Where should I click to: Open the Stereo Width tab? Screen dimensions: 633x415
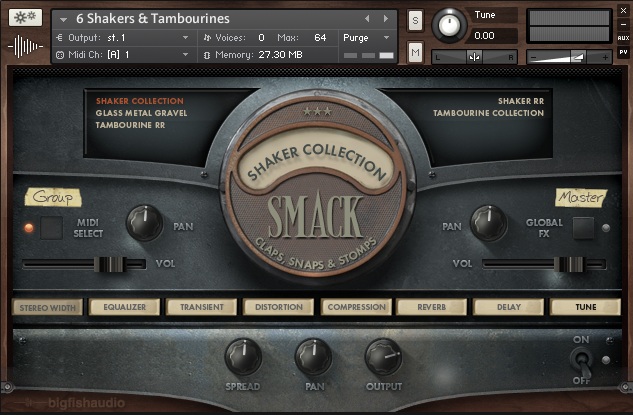point(48,308)
